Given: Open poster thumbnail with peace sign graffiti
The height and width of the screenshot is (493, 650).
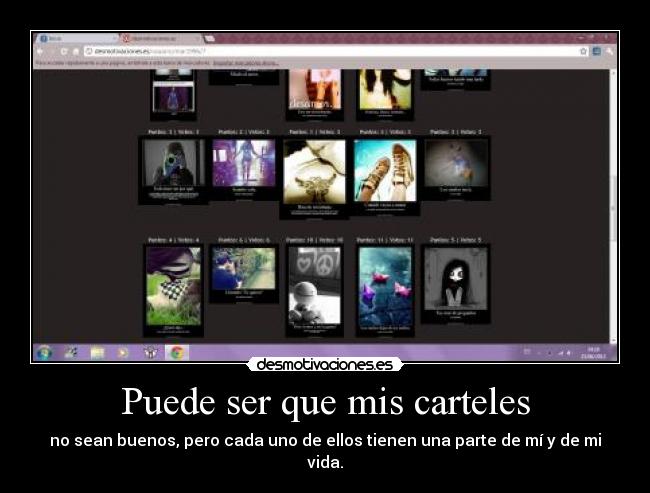Looking at the screenshot, I should 314,290.
